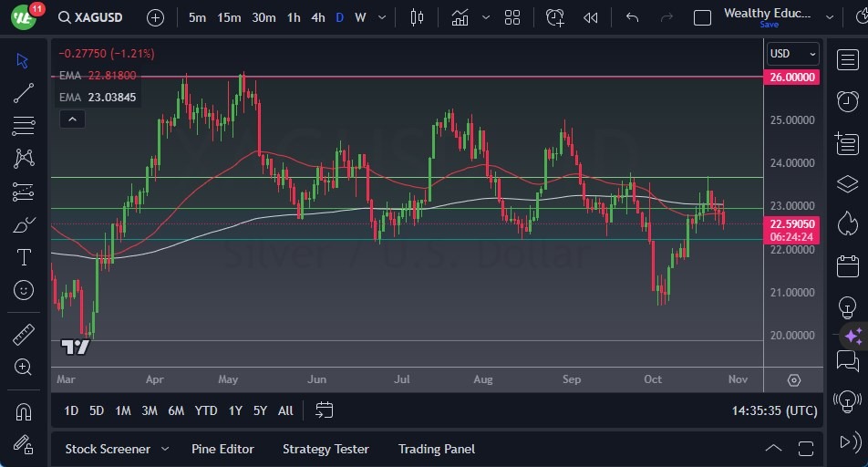Toggle the magnet snap mode
868x467 pixels.
tap(24, 411)
